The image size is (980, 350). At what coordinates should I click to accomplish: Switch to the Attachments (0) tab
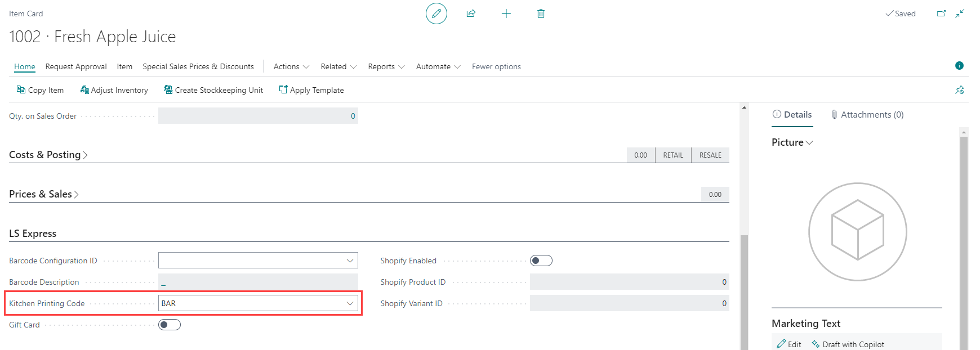click(x=867, y=115)
